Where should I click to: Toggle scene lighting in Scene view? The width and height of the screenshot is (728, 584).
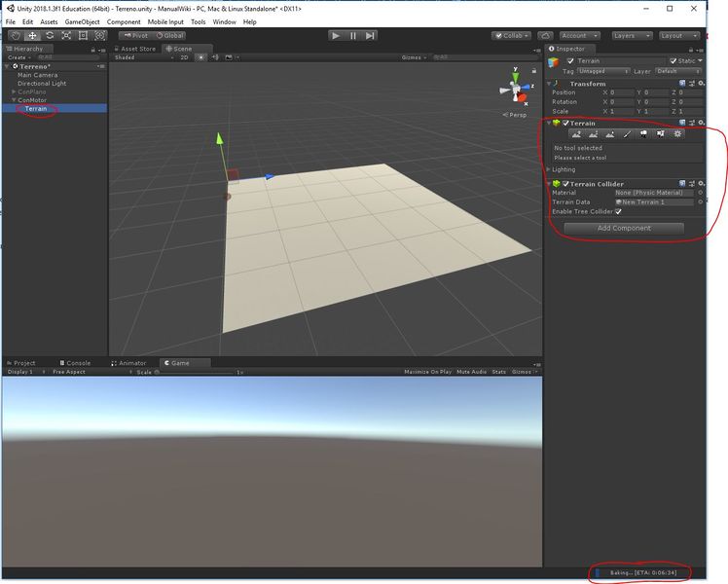[x=200, y=57]
